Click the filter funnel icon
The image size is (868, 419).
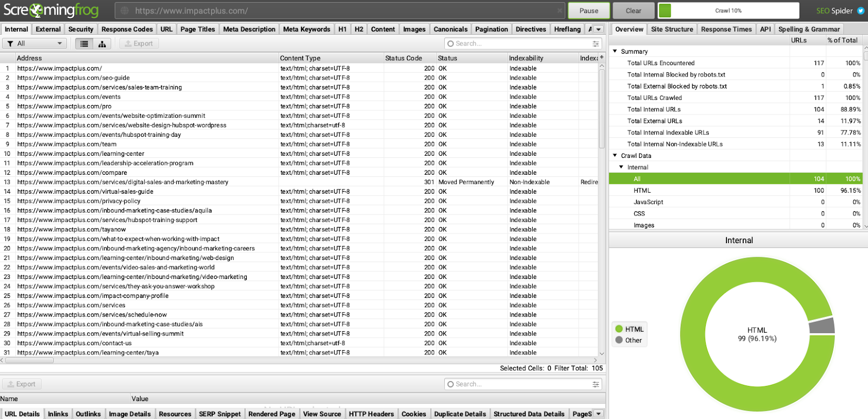coord(10,43)
